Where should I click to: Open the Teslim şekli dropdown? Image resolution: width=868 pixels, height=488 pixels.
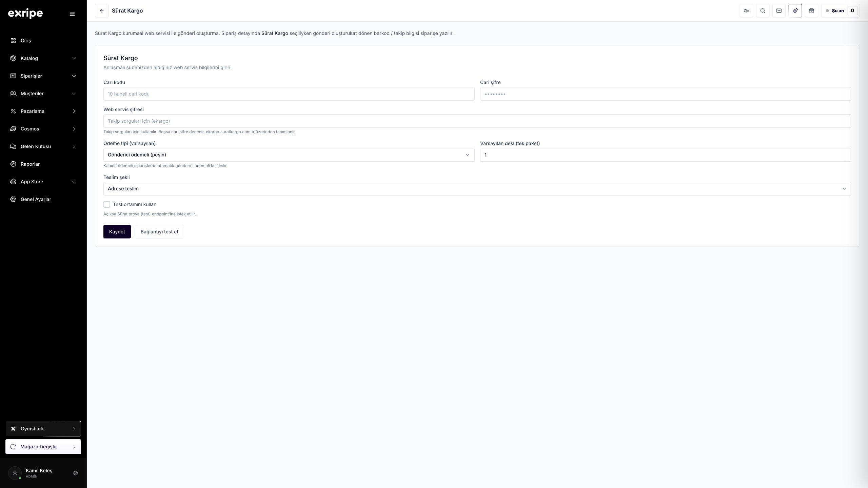(x=477, y=189)
